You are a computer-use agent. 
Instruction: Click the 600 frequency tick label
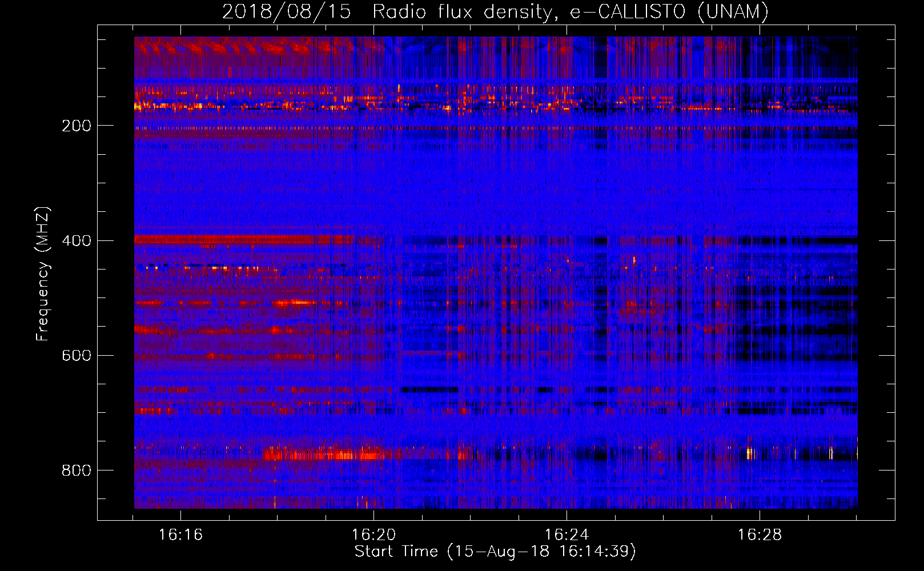pos(77,355)
